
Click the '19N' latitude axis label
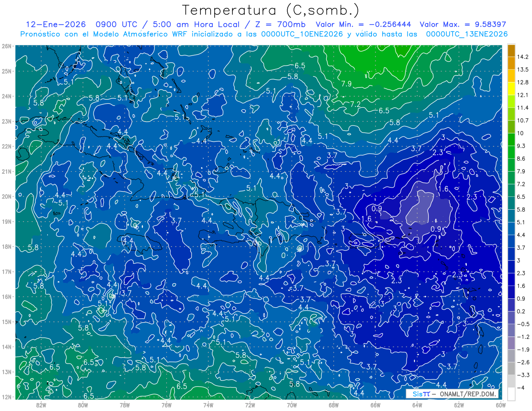7,222
